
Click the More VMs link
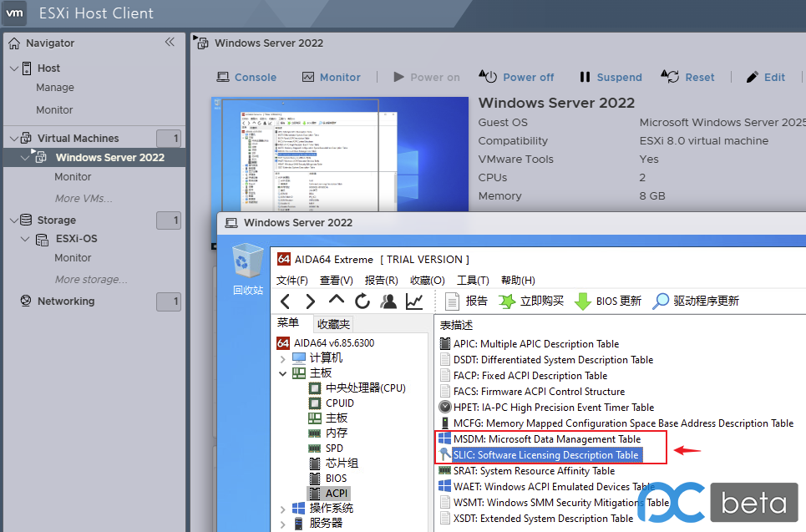[84, 199]
